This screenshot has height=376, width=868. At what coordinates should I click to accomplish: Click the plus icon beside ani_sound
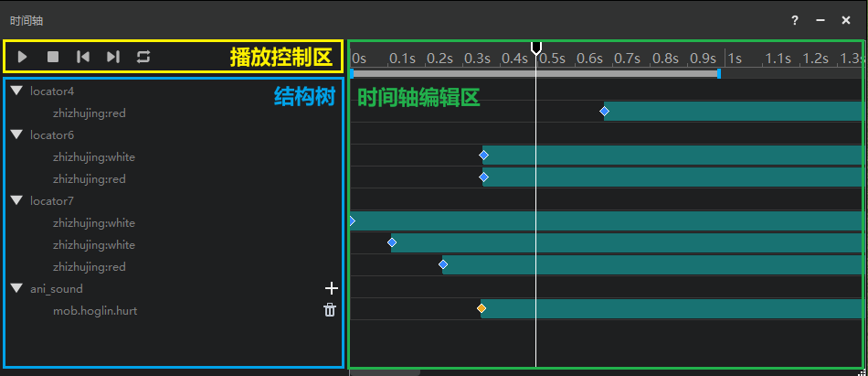click(331, 288)
